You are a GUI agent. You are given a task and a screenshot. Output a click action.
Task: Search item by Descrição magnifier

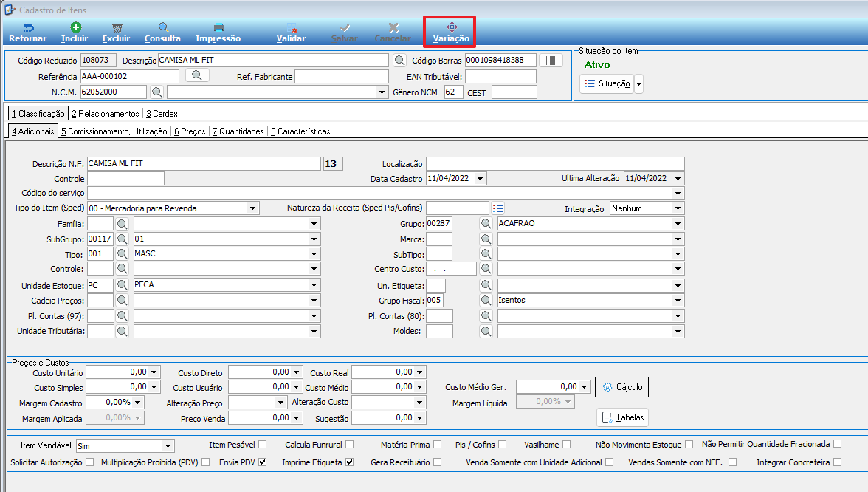[x=399, y=60]
